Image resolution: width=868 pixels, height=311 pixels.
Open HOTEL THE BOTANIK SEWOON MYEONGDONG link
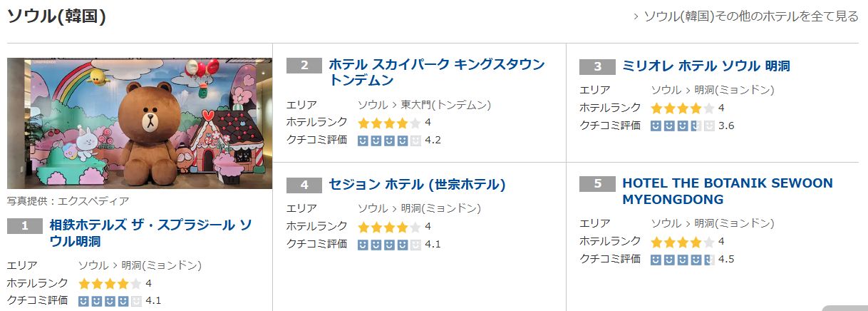click(x=727, y=191)
